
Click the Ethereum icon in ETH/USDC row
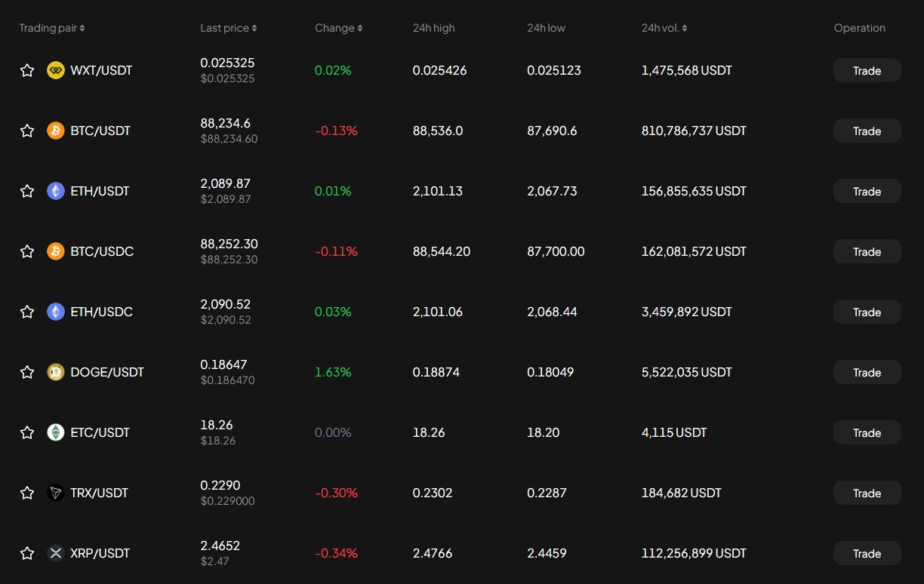[x=56, y=312]
